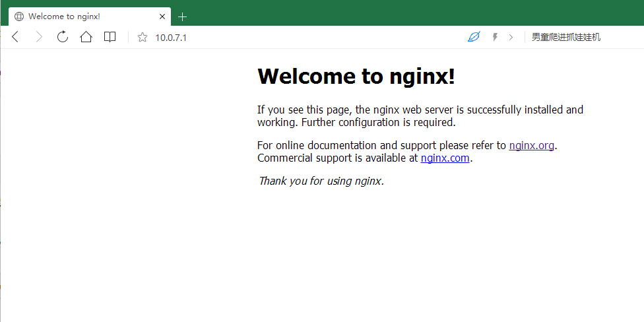Click 'Commercial support is available at' text
Image resolution: width=644 pixels, height=322 pixels.
(x=338, y=158)
